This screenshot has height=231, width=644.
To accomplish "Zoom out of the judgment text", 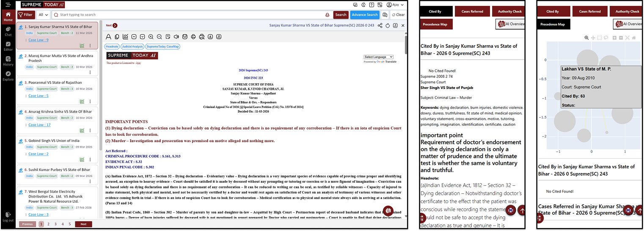I will click(160, 37).
